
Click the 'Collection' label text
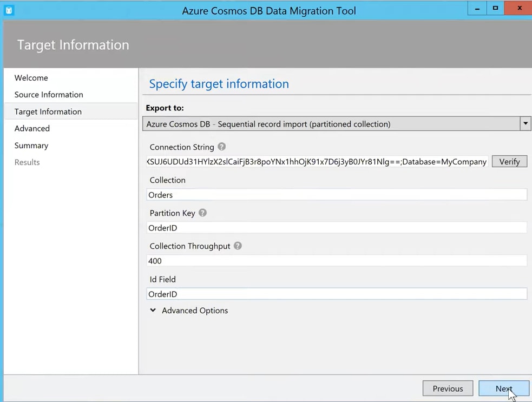point(168,180)
